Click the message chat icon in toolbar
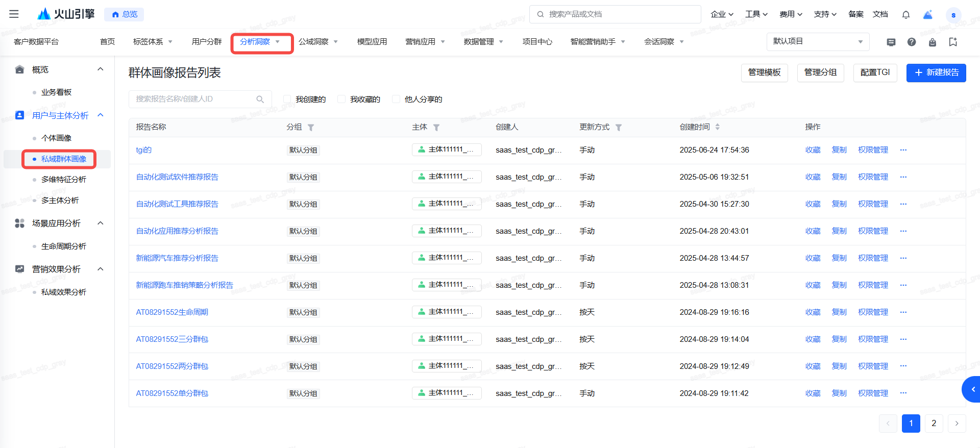 click(891, 42)
